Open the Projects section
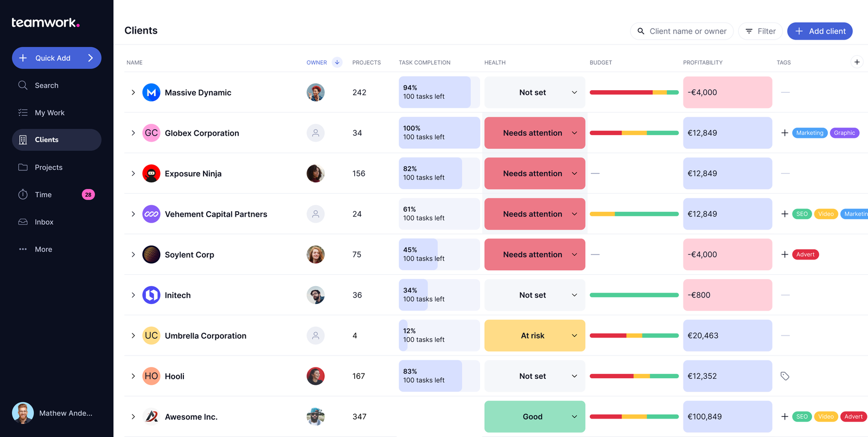The width and height of the screenshot is (868, 437). point(56,167)
